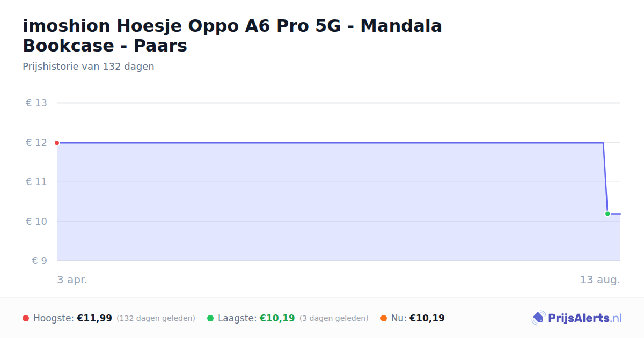Click the 132 dagen geleden note
Image resolution: width=644 pixels, height=338 pixels.
coord(156,318)
